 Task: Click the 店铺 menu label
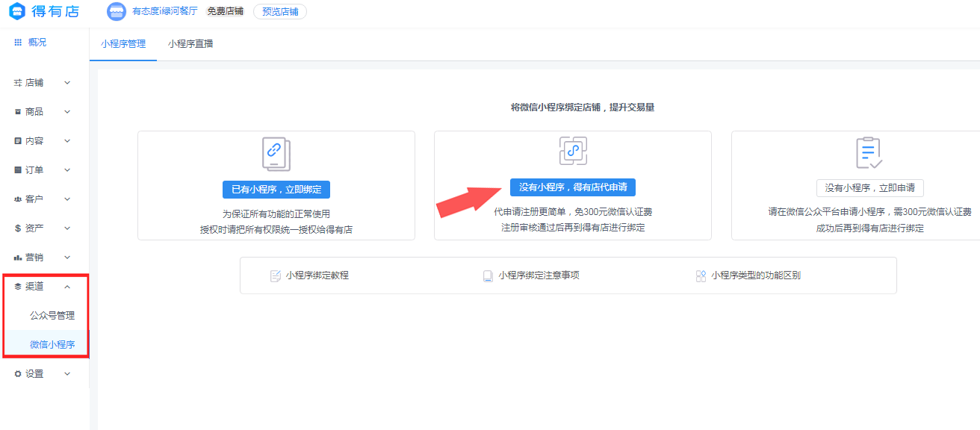(x=34, y=83)
